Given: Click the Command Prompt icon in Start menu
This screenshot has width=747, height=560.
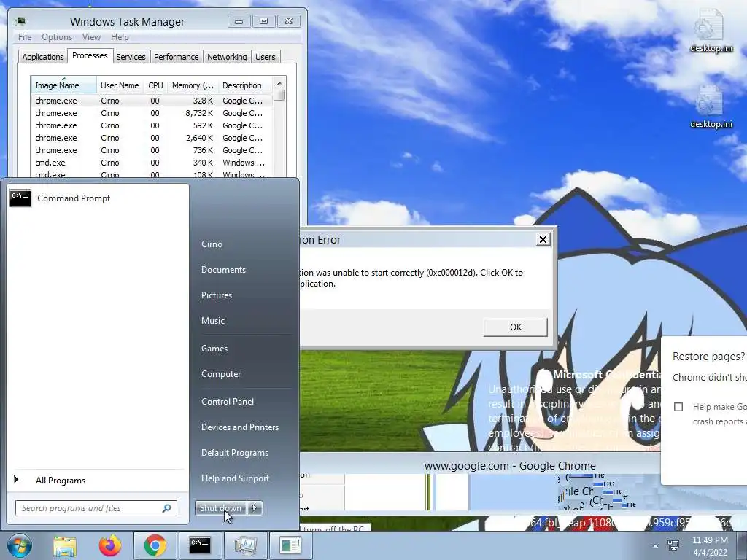Looking at the screenshot, I should tap(20, 198).
